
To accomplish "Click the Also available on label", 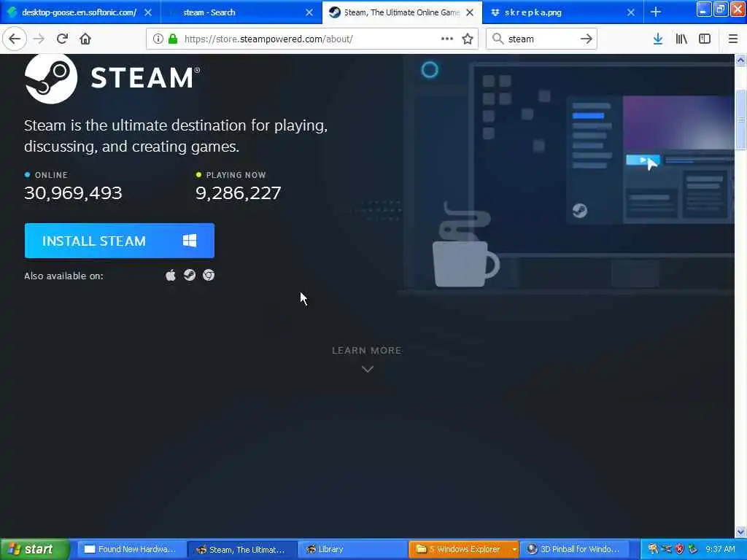I will [x=64, y=276].
